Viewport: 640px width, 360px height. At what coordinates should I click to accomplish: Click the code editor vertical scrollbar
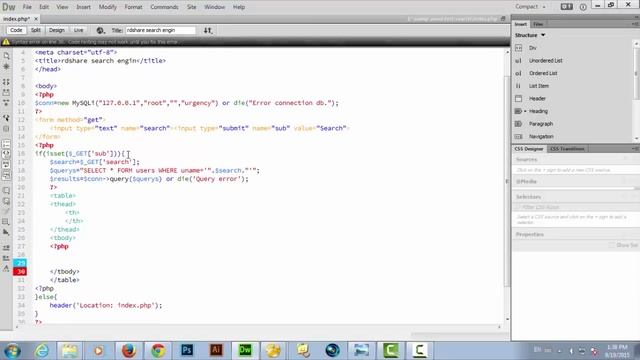pos(507,180)
